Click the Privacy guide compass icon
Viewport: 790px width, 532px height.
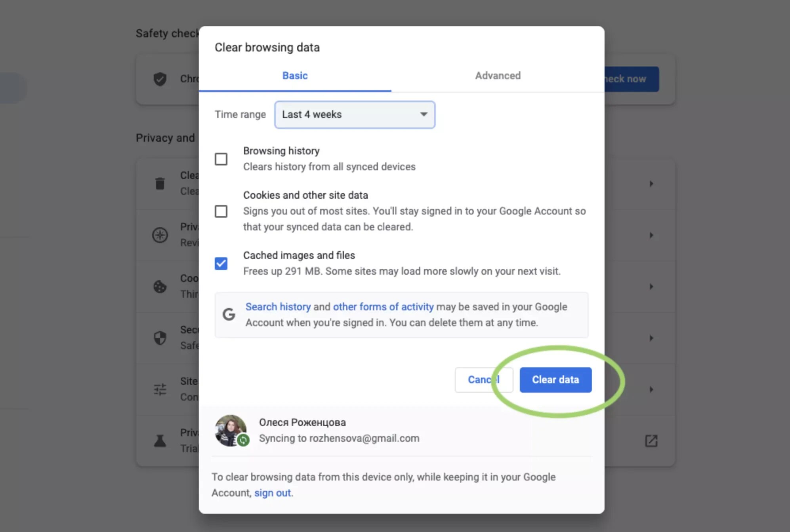(x=160, y=235)
